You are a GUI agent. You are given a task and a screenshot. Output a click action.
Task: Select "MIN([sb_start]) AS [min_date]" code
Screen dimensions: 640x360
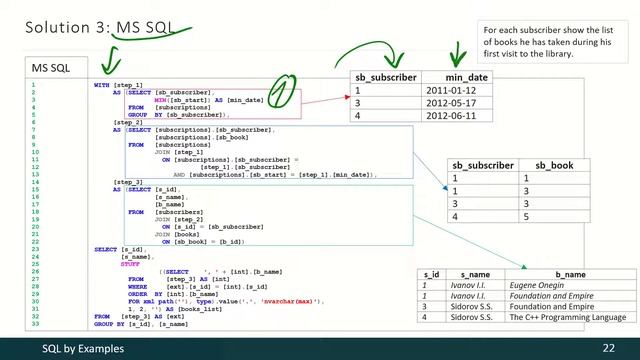pyautogui.click(x=209, y=100)
